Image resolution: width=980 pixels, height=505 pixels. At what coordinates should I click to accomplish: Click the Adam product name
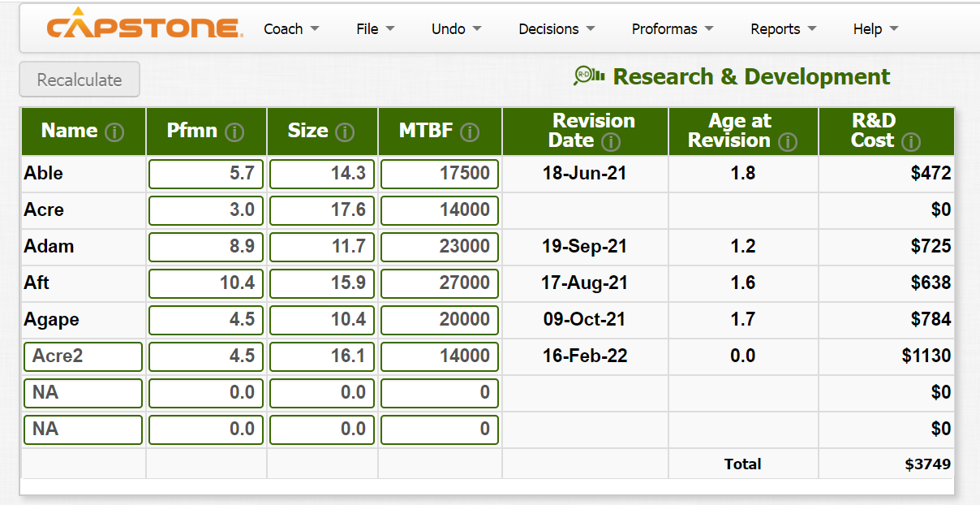pyautogui.click(x=49, y=247)
